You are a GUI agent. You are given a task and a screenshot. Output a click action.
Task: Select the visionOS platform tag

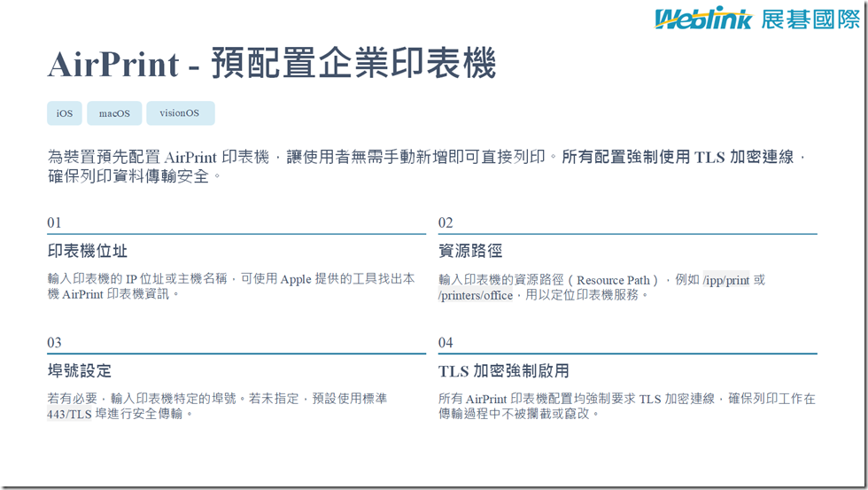[x=180, y=113]
